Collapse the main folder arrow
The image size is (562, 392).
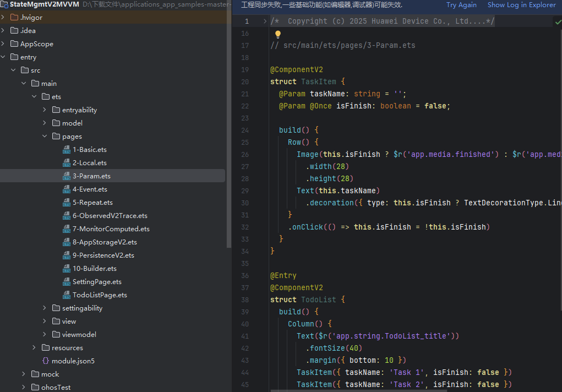coord(24,83)
